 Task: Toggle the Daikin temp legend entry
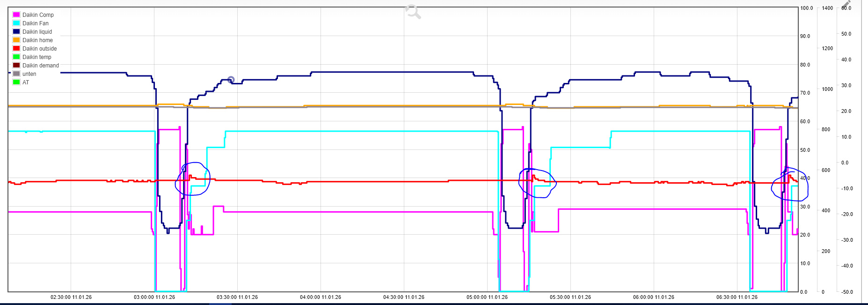pos(36,57)
